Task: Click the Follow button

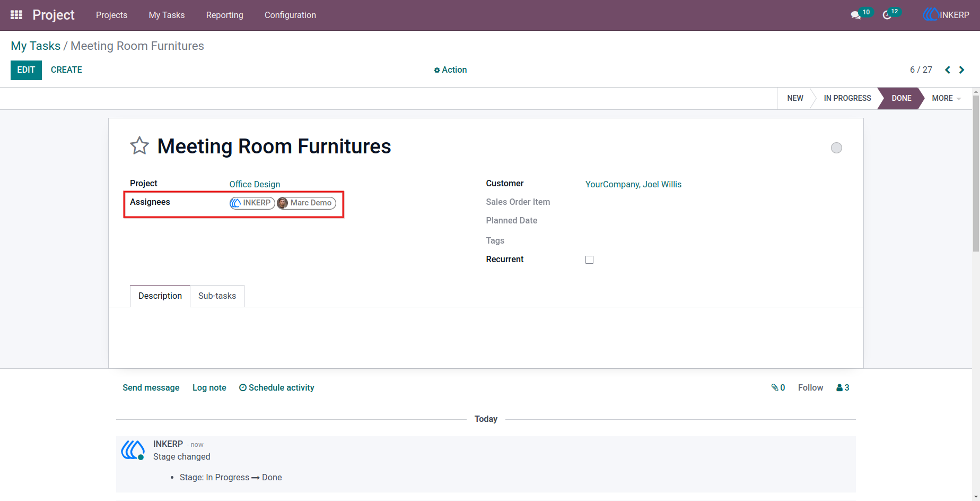Action: (810, 387)
